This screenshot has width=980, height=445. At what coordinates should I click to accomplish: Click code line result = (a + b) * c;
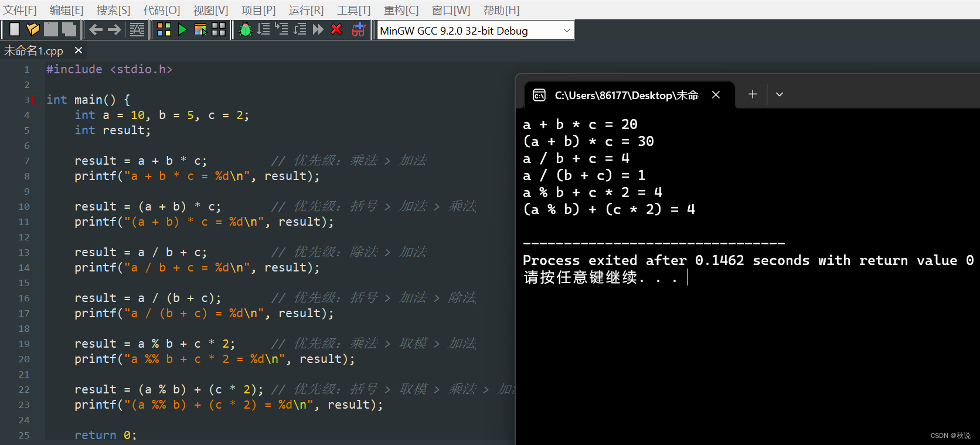click(148, 206)
